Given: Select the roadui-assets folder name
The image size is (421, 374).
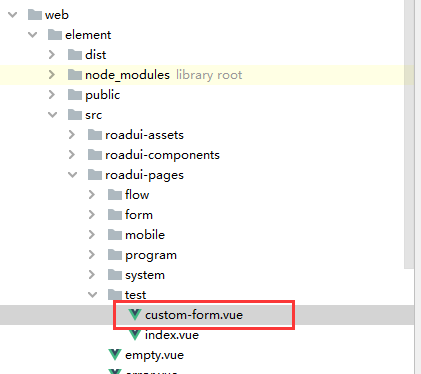Looking at the screenshot, I should coord(144,135).
